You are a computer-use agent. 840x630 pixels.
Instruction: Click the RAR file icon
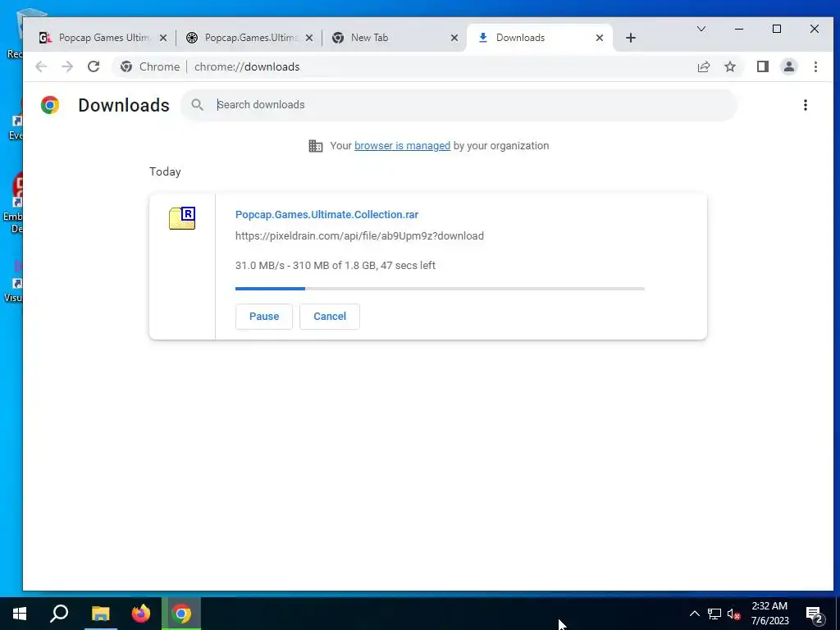pos(182,218)
